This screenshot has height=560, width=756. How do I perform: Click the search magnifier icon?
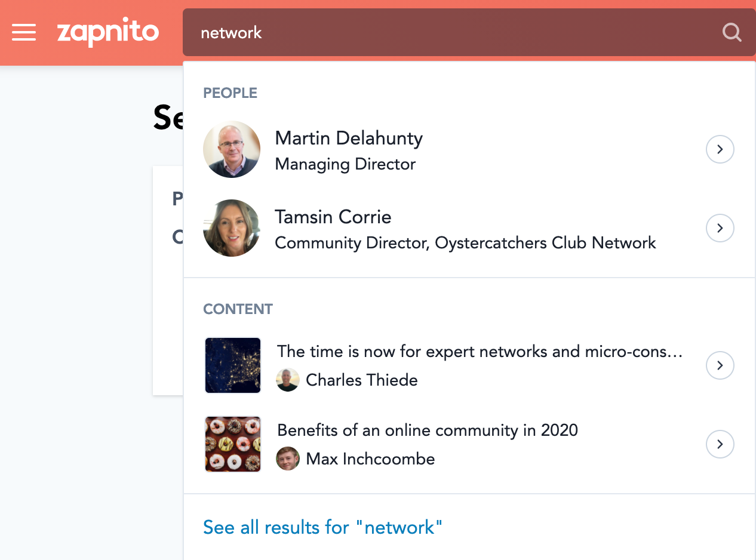coord(732,32)
